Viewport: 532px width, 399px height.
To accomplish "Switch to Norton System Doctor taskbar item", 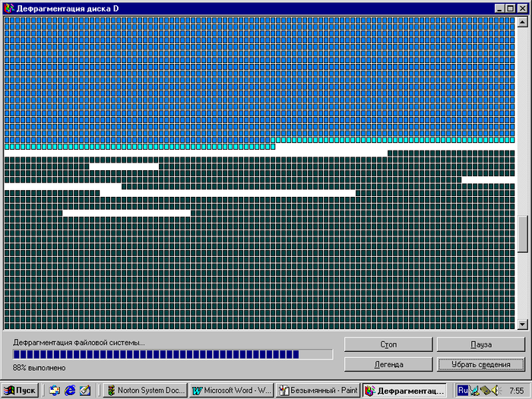I will point(146,390).
